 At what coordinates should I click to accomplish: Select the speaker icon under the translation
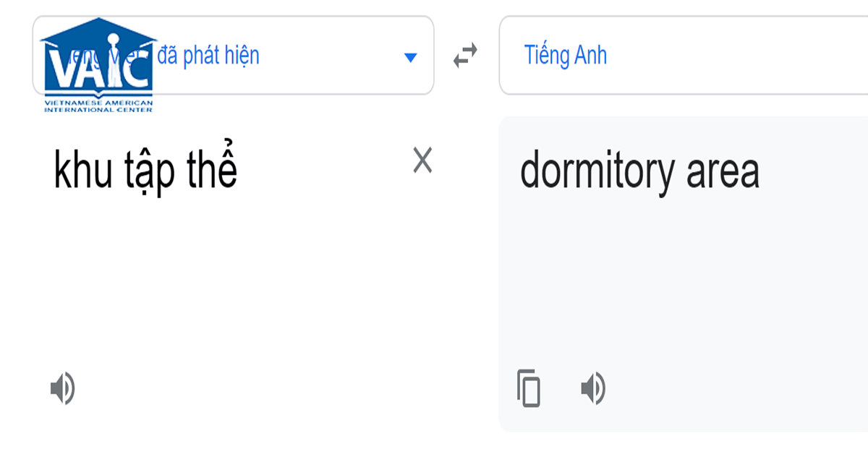coord(592,388)
